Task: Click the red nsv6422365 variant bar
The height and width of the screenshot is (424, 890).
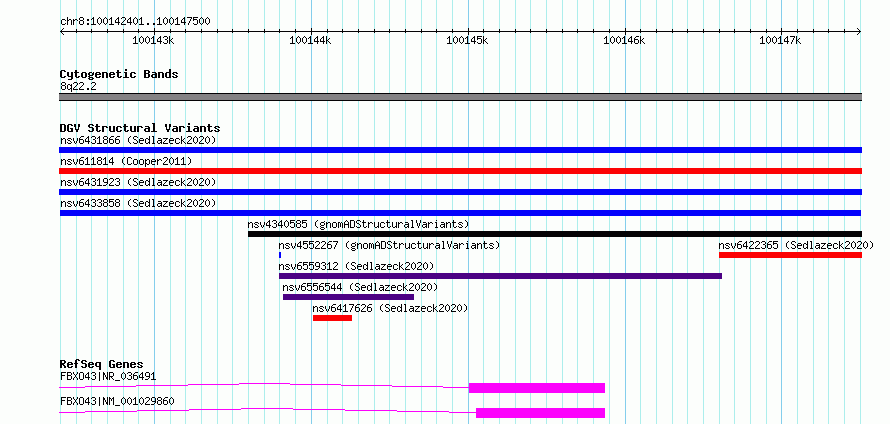Action: [x=790, y=255]
